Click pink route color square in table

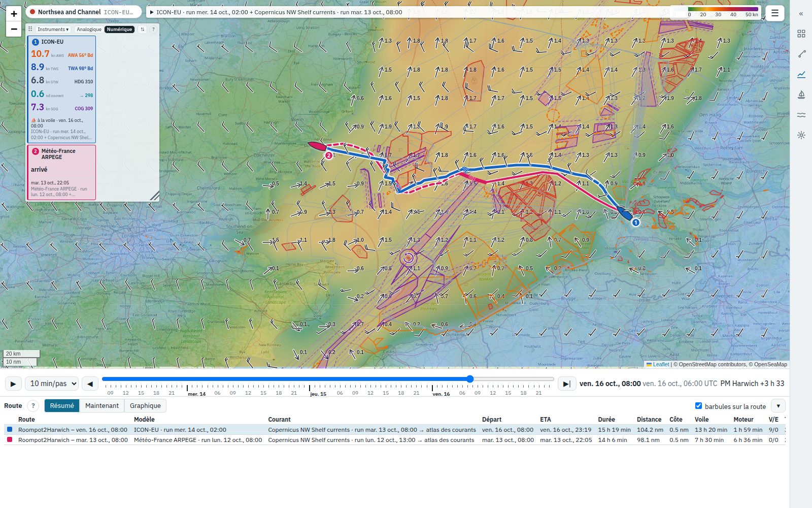pos(10,439)
